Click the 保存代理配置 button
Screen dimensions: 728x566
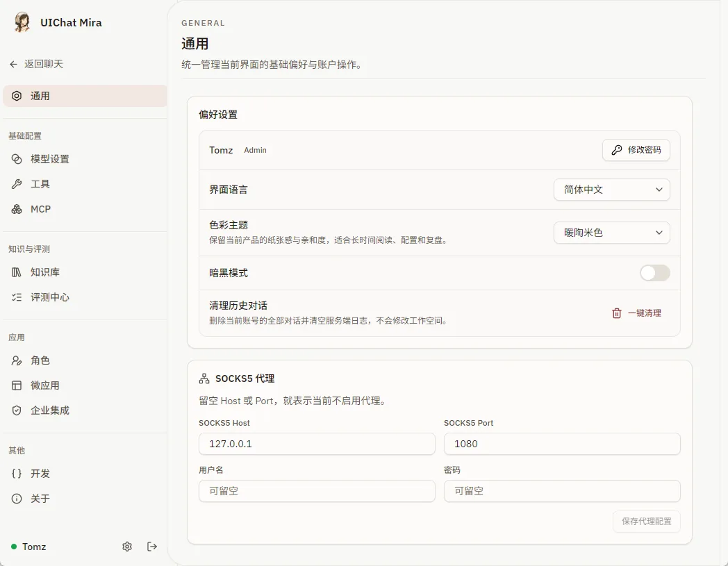pos(646,522)
